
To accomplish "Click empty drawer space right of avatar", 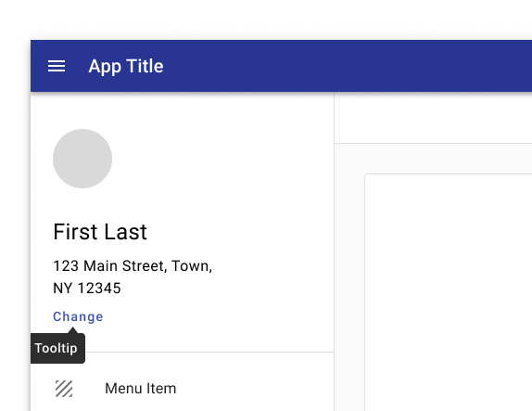I will click(x=221, y=159).
